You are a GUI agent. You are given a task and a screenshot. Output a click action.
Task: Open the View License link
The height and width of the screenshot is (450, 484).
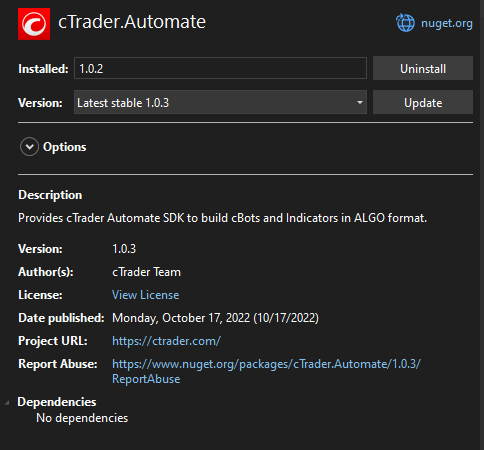[145, 295]
